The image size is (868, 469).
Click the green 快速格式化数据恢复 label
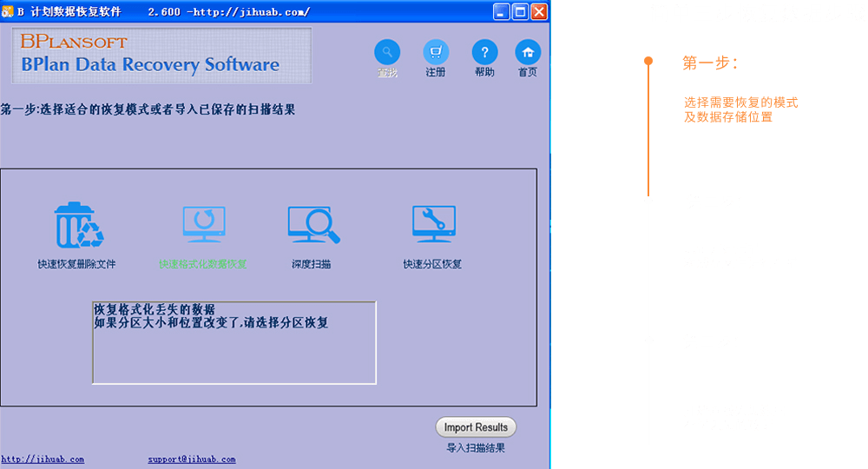[x=203, y=264]
